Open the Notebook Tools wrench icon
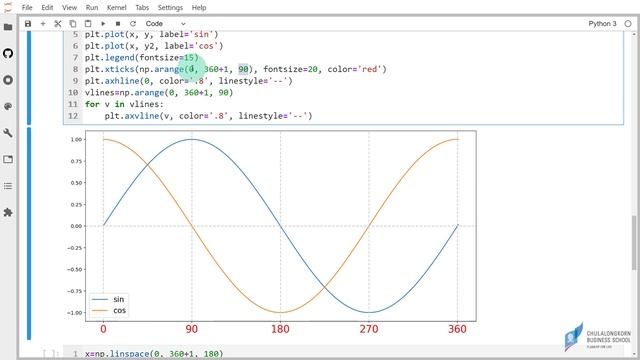Image resolution: width=640 pixels, height=360 pixels. point(8,133)
